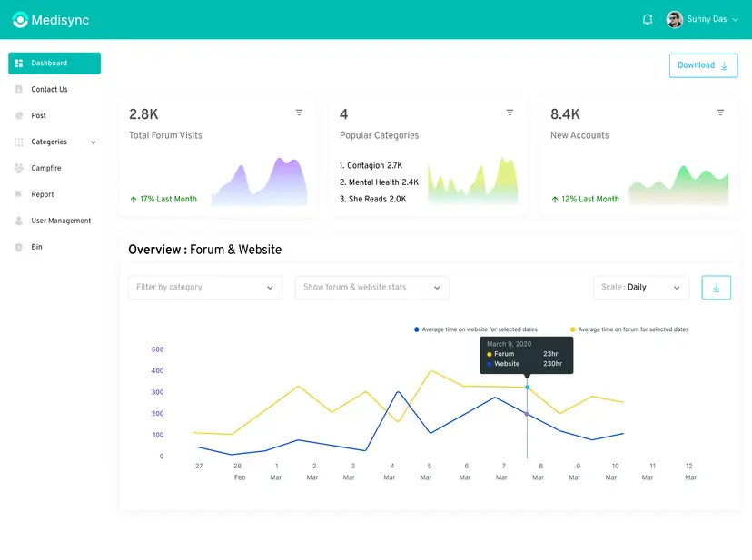
Task: Click the Download button top right
Action: [703, 65]
